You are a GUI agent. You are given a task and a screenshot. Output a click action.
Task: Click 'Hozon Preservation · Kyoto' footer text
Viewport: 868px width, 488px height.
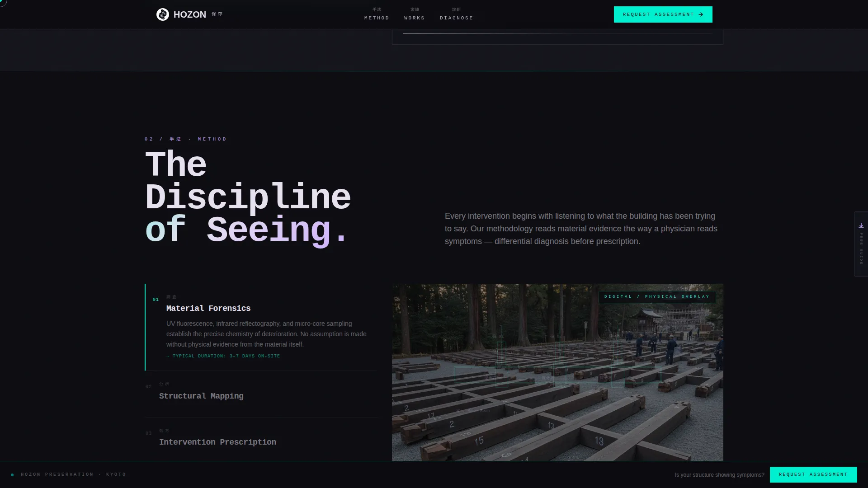click(73, 474)
